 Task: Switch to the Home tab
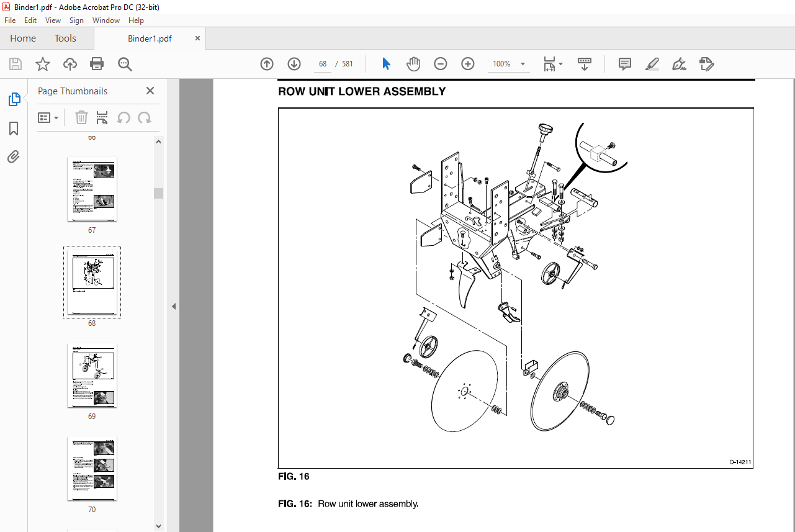(x=23, y=38)
